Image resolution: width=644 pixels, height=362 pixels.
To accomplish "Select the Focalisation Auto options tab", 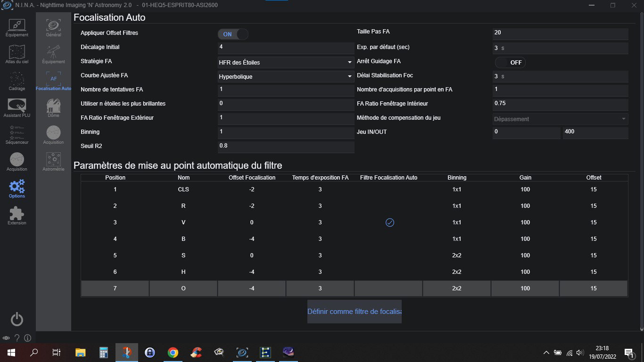I will [x=53, y=82].
